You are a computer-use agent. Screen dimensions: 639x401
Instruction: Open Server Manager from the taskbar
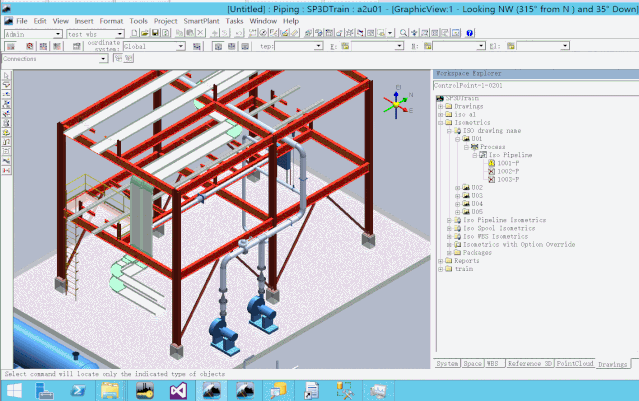(x=44, y=391)
